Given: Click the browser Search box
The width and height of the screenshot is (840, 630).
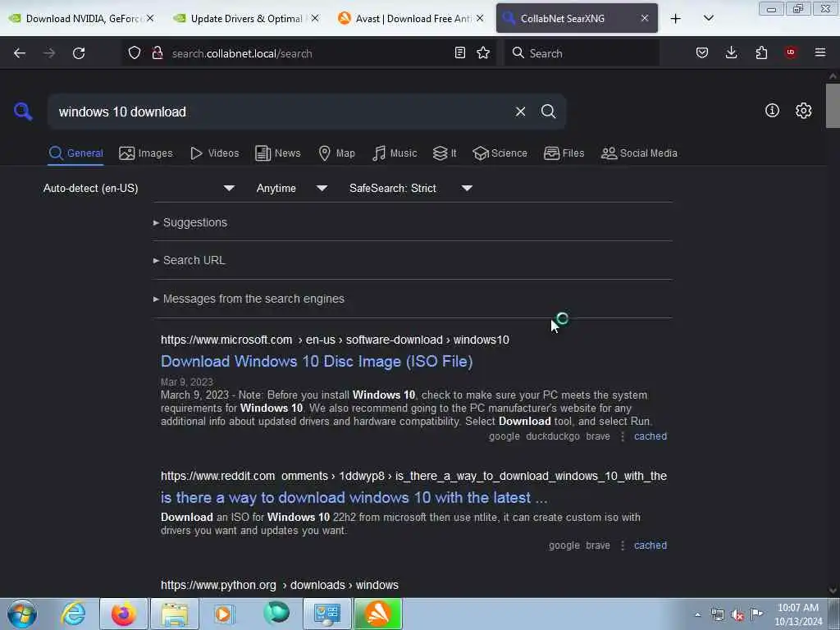Looking at the screenshot, I should coord(582,53).
